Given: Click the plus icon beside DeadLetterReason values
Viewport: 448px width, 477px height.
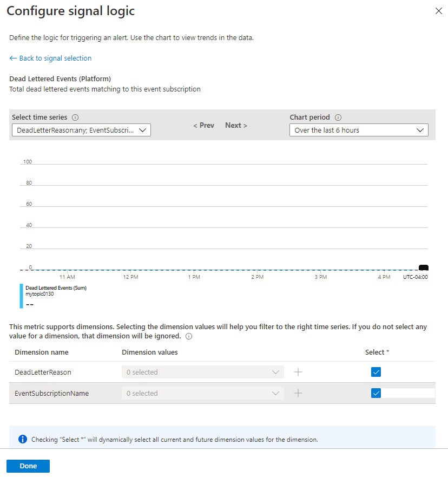Looking at the screenshot, I should (x=298, y=372).
